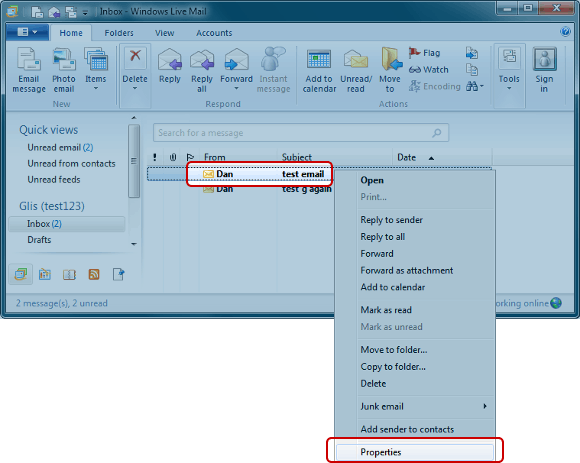
Task: Sort by attachment paperclip column
Action: (x=173, y=158)
